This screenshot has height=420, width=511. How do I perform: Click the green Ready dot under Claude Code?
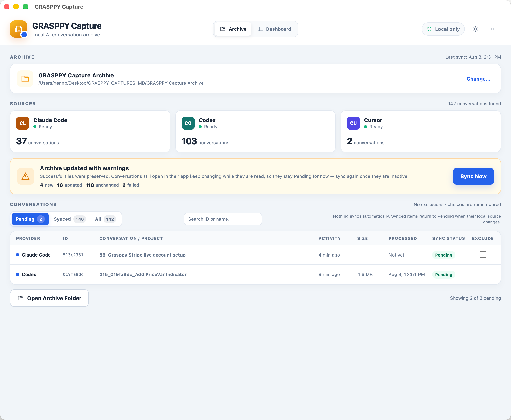pyautogui.click(x=35, y=127)
